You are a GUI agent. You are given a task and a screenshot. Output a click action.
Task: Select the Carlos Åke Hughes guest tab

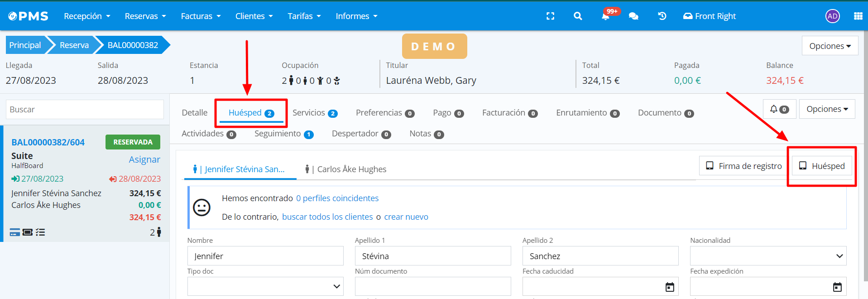tap(346, 169)
